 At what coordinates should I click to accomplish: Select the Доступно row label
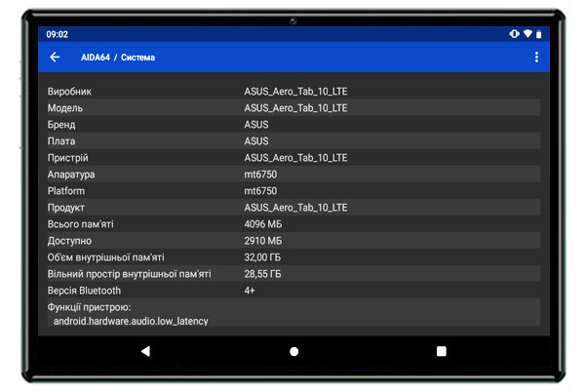(69, 241)
